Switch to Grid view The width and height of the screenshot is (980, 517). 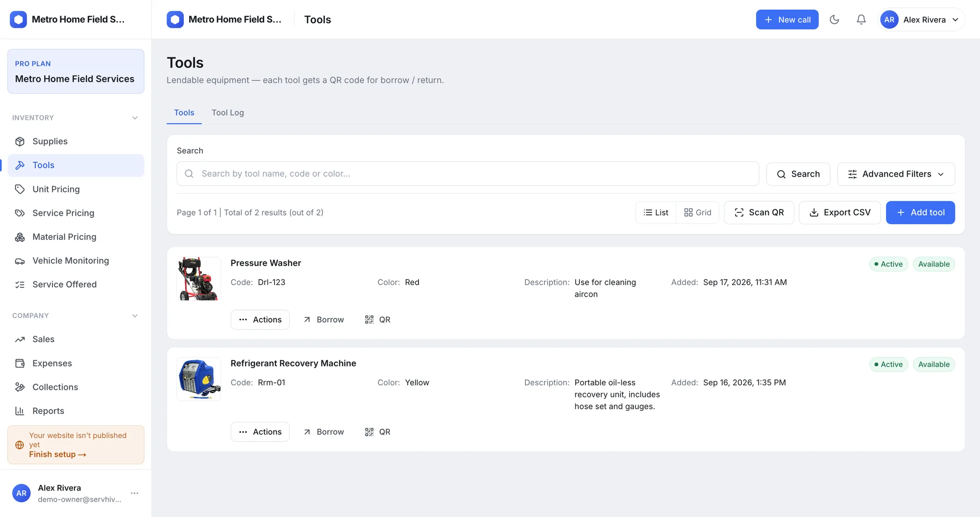click(x=697, y=212)
